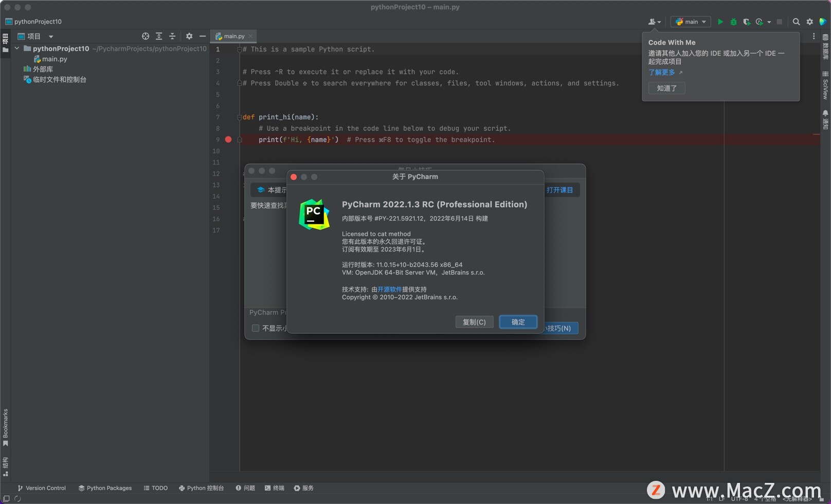Screen dimensions: 831x504
Task: Open the main run configuration dropdown
Action: [691, 22]
